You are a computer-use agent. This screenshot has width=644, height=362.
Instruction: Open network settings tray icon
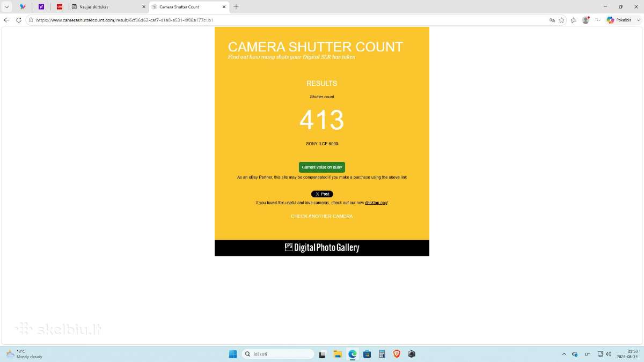click(x=600, y=354)
